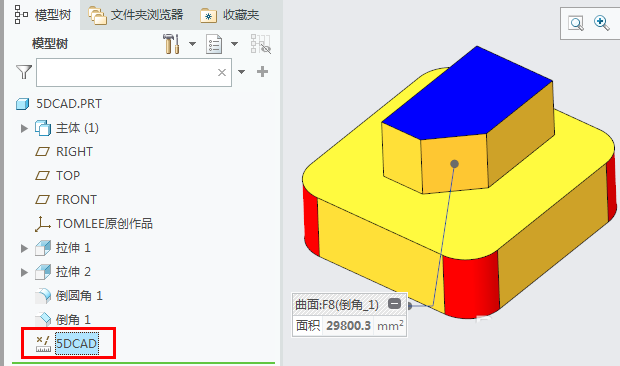Image resolution: width=620 pixels, height=366 pixels.
Task: Click the measurement point on chamfer face
Action: coord(455,164)
